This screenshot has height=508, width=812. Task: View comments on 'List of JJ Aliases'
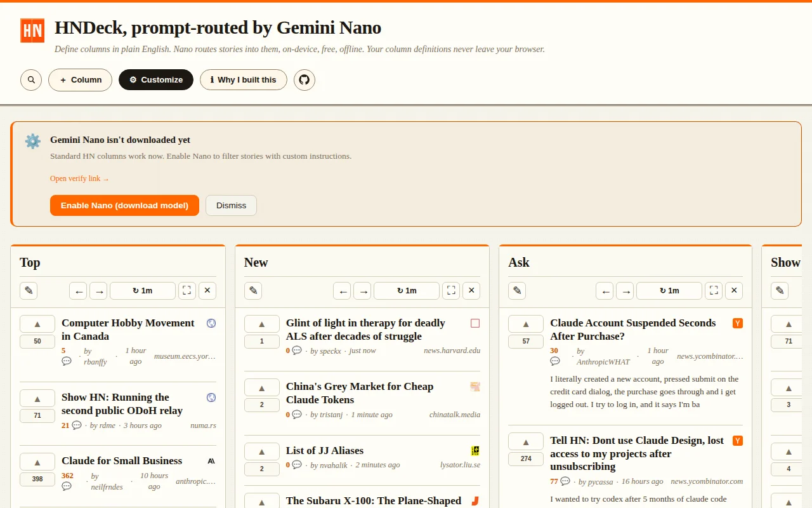coord(294,465)
